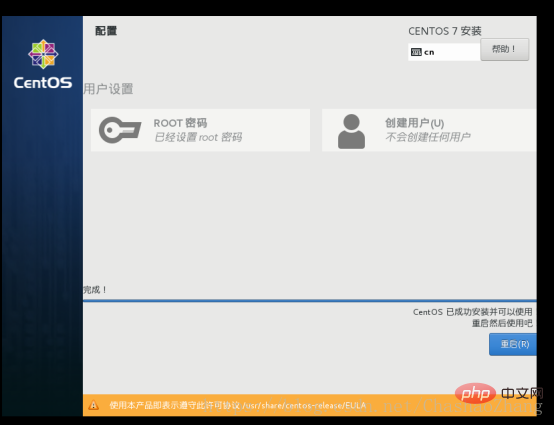Open the 创建用户(U) settings entry

(x=429, y=130)
